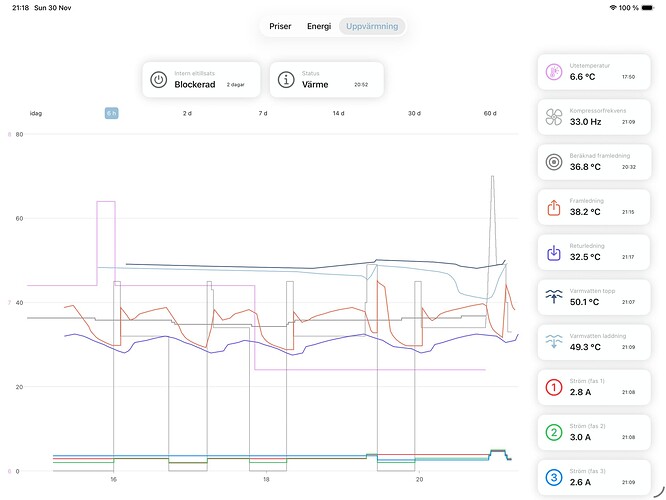The height and width of the screenshot is (500, 666).
Task: Click the Returledning download arrow icon
Action: [x=553, y=253]
